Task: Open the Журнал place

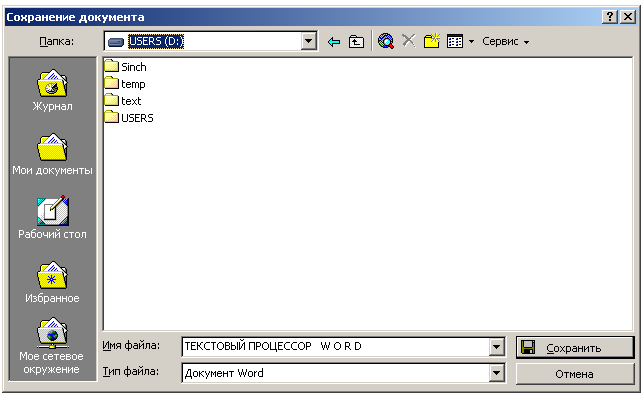Action: coord(52,91)
